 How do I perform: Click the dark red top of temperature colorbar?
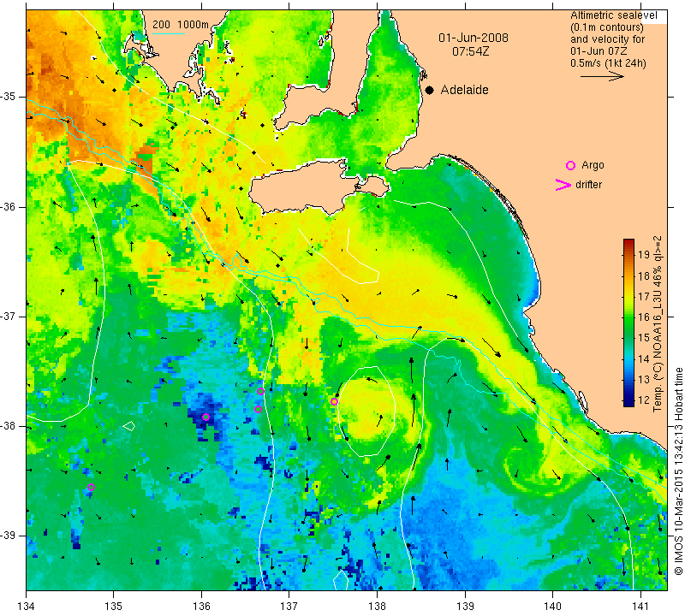pos(628,243)
